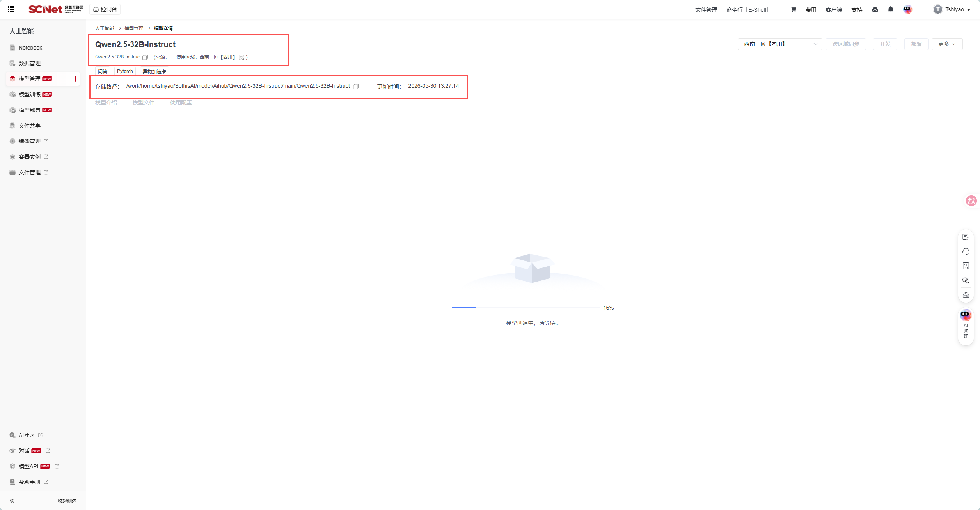Click the shopping cart icon
This screenshot has height=510, width=980.
[793, 9]
